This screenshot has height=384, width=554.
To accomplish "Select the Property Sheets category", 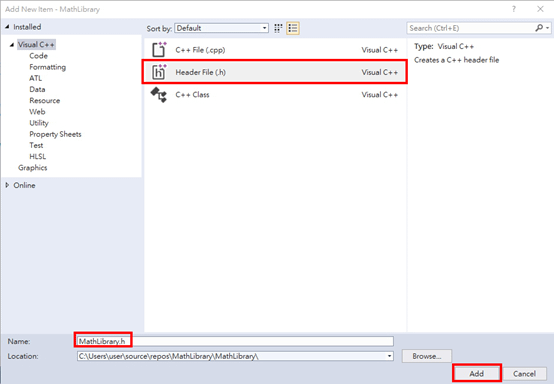I will pos(55,134).
